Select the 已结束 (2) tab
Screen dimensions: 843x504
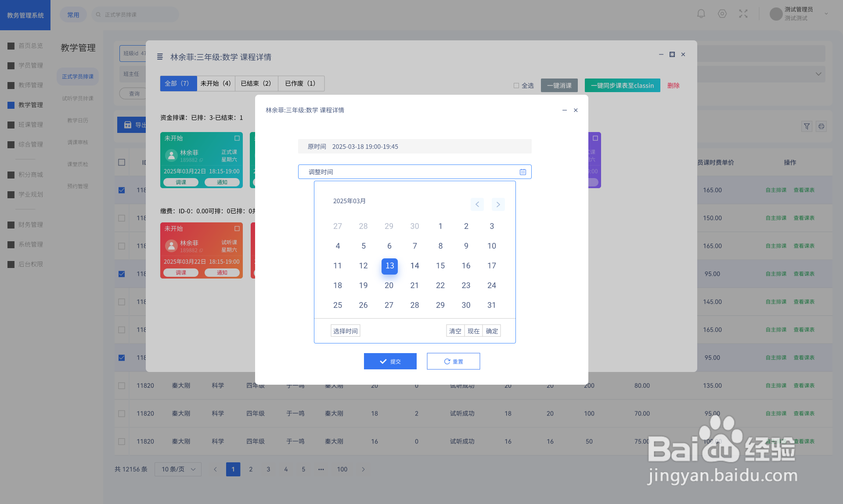click(x=256, y=83)
